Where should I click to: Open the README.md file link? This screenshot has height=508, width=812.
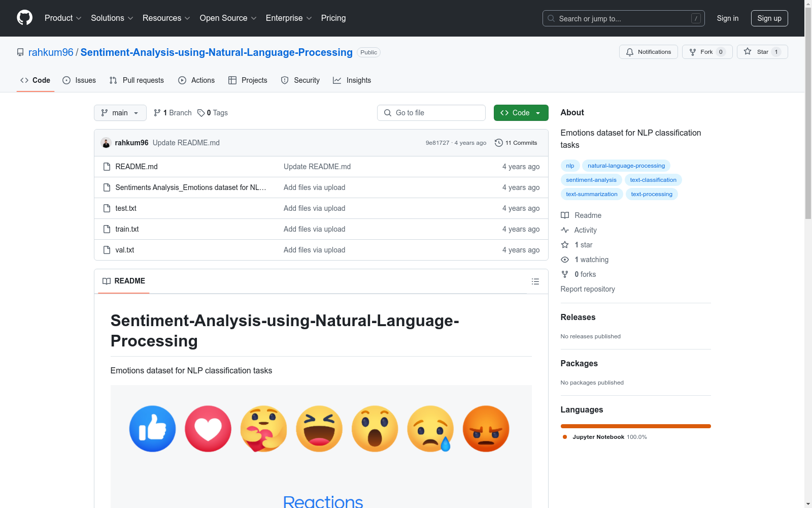[x=137, y=167]
